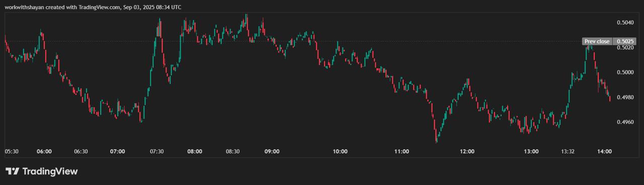Screen dimensions: 644x185
Task: Click the 0.5025 previous close value tag
Action: [x=625, y=41]
